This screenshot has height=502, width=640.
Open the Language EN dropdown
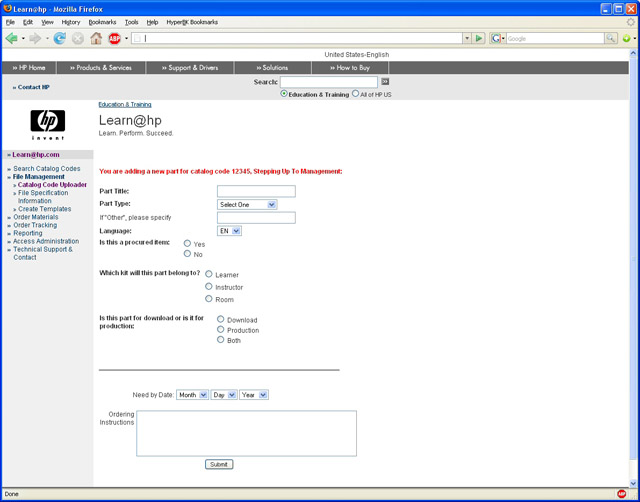229,231
